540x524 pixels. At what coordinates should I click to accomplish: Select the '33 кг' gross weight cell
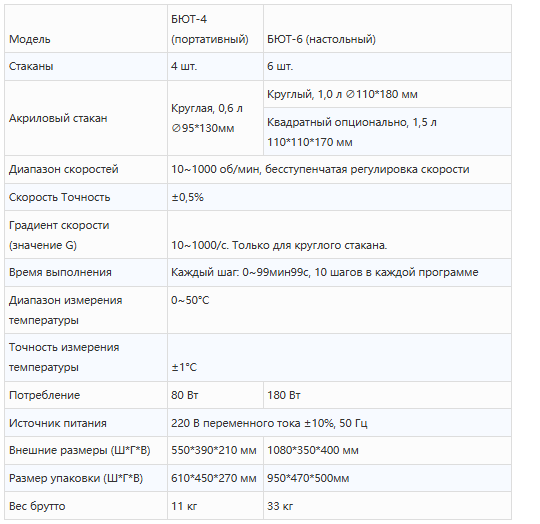coord(387,506)
